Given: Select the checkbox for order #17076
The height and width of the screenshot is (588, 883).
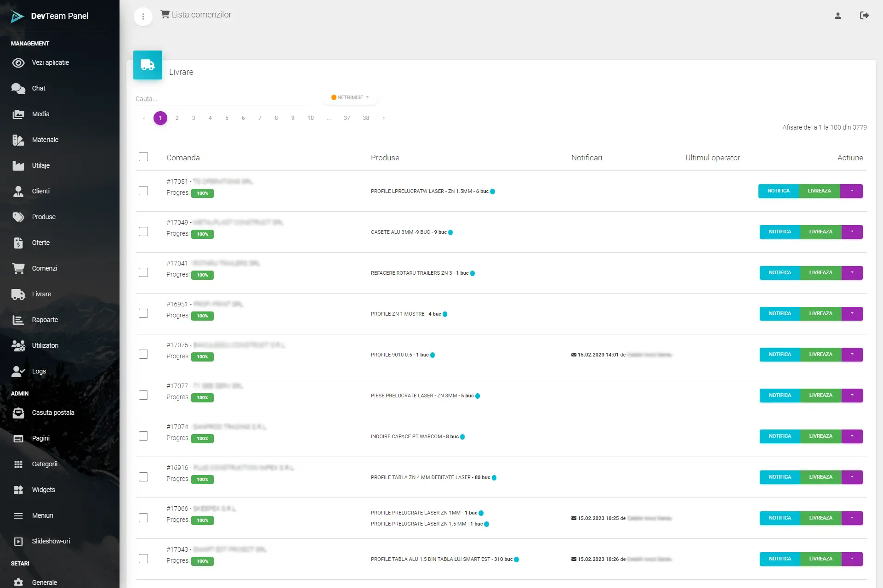Looking at the screenshot, I should 143,354.
